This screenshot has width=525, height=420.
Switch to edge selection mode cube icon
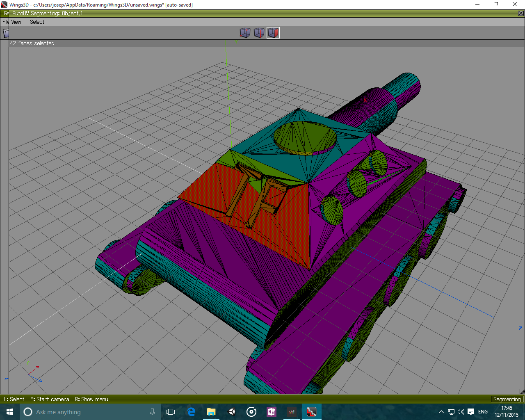click(x=259, y=33)
